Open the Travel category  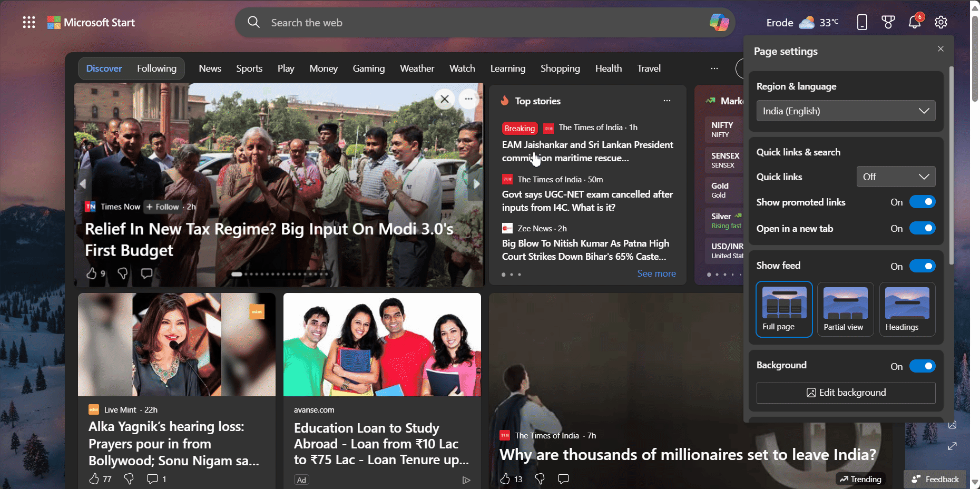649,69
